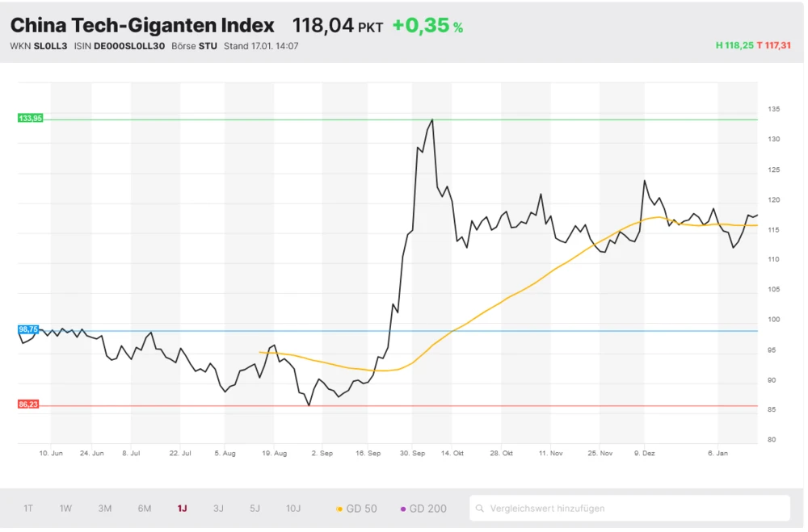Open the 5J chart view
This screenshot has width=808, height=532.
coord(255,508)
